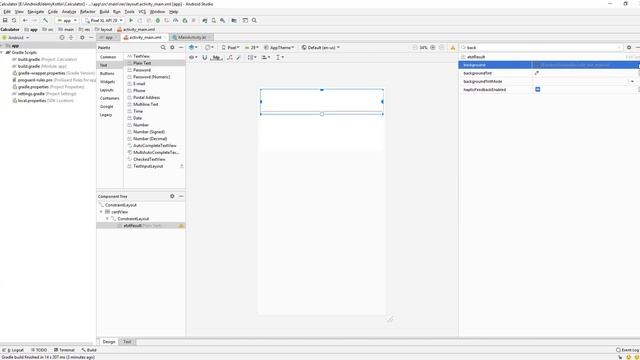This screenshot has height=360, width=640.
Task: Select the Design tab of layout editor
Action: (109, 342)
